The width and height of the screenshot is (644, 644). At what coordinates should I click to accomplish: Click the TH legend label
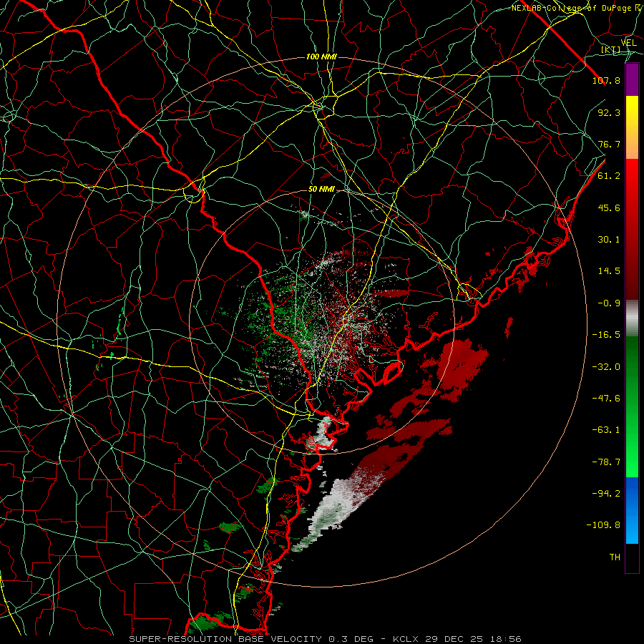pyautogui.click(x=615, y=557)
